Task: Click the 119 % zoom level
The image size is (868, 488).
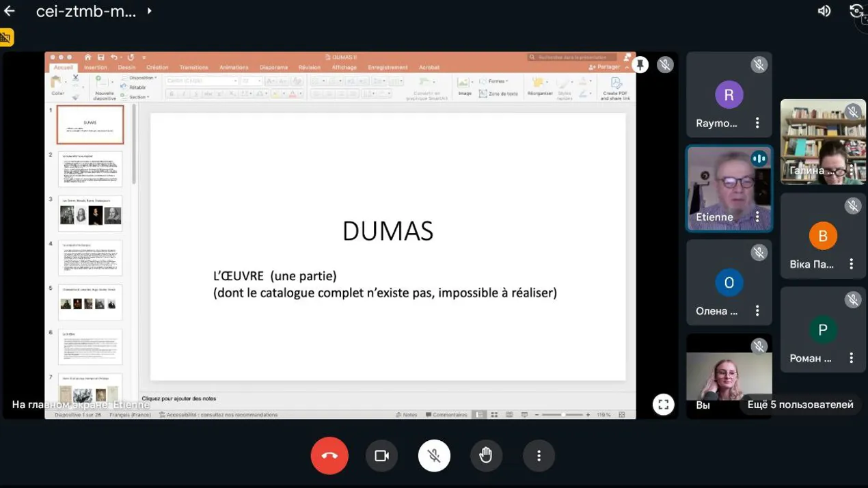Action: coord(603,415)
